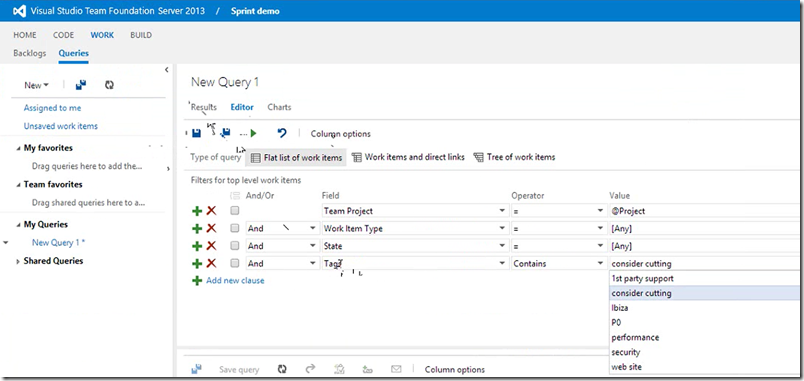Viewport: 804px width, 381px height.
Task: Go to the CODE hub
Action: (64, 35)
